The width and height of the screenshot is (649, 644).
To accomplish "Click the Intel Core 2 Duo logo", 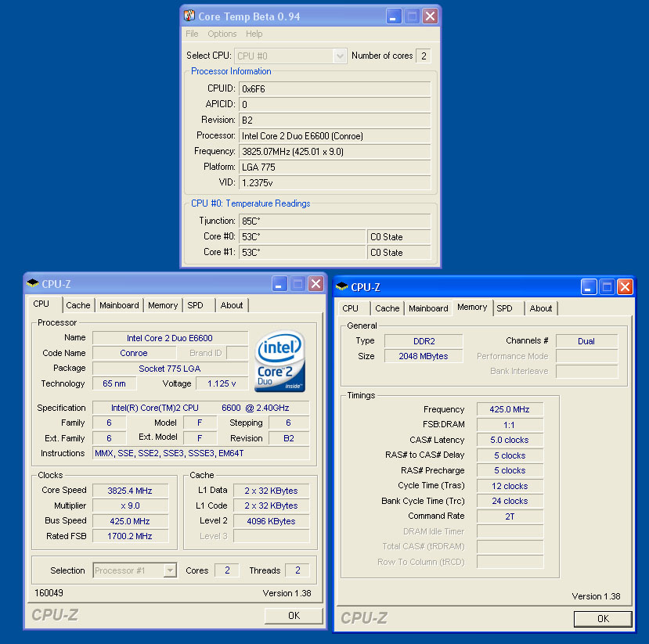I will pyautogui.click(x=279, y=361).
